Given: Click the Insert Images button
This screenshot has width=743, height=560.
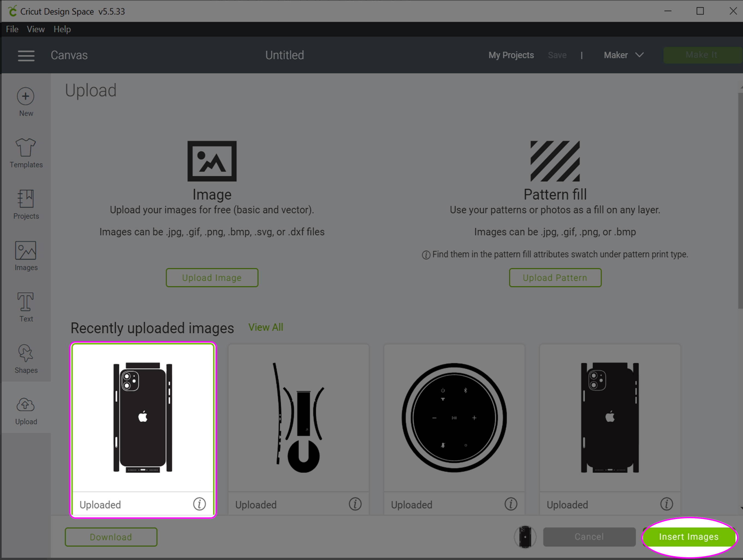Looking at the screenshot, I should tap(689, 537).
